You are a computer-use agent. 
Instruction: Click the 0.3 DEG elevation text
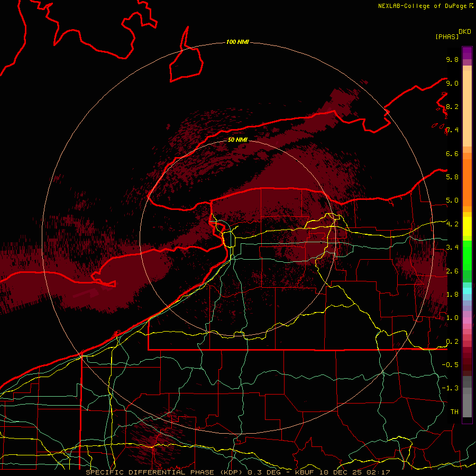point(263,472)
